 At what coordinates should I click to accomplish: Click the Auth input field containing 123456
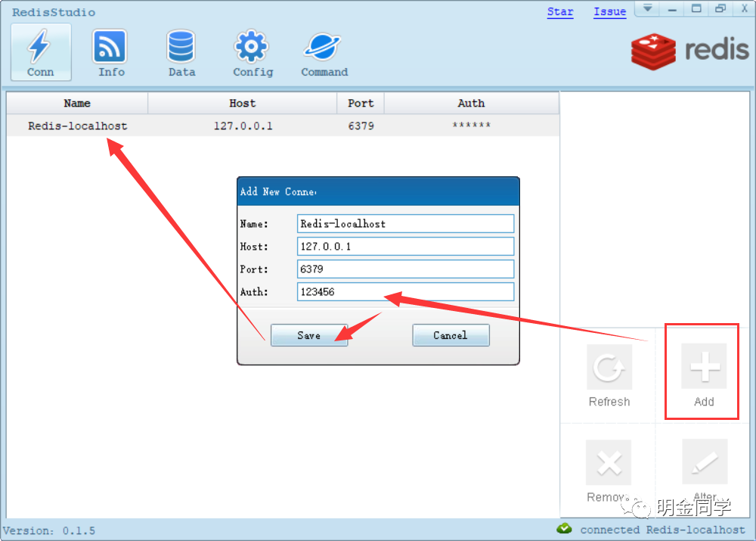coord(405,292)
